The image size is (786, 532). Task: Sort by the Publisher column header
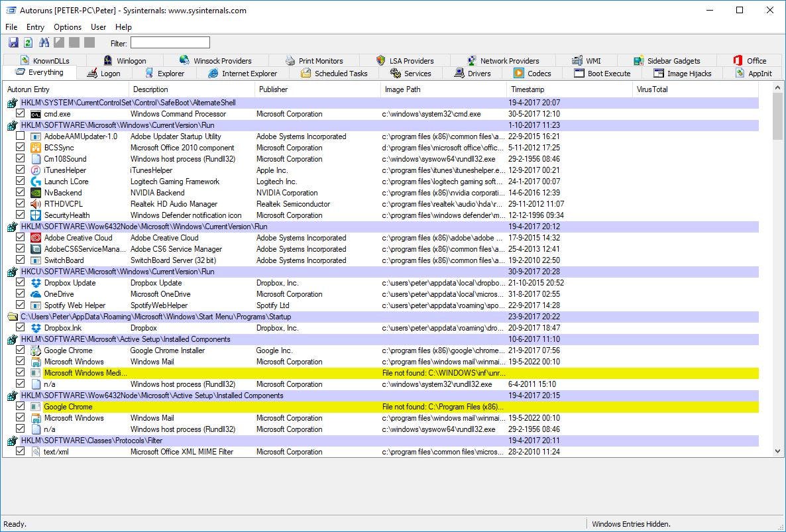[x=273, y=89]
